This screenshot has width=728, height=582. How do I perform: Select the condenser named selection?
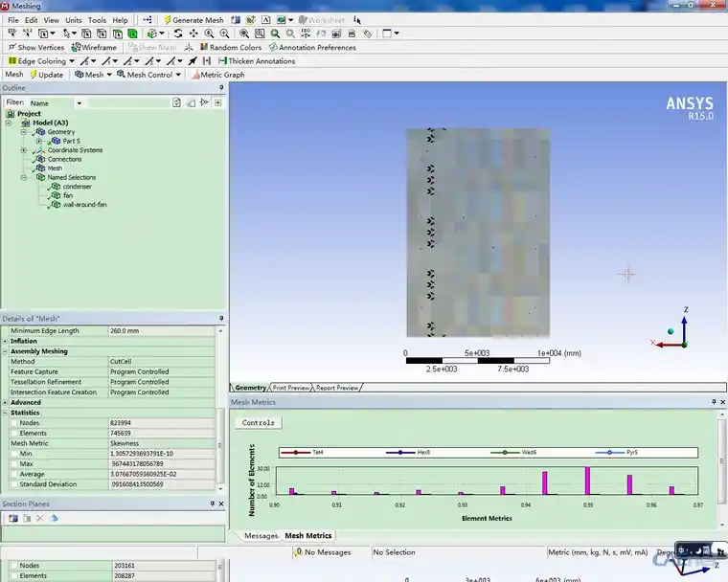tap(77, 186)
